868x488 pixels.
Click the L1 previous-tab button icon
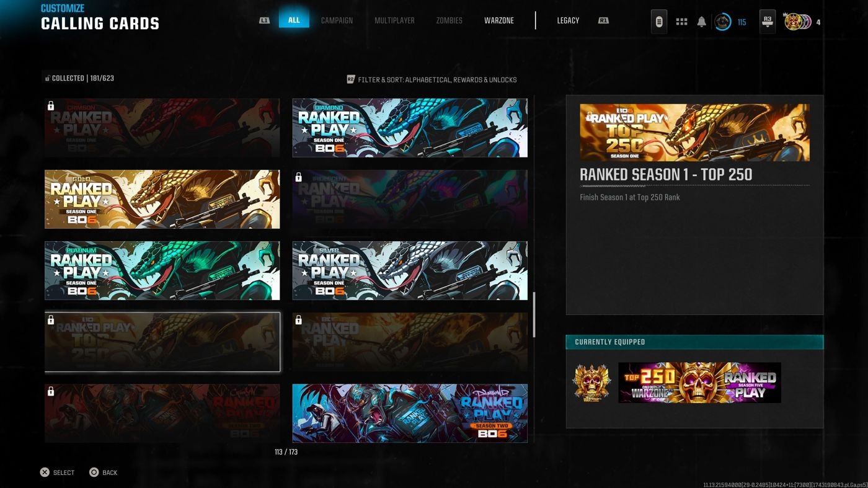coord(265,20)
